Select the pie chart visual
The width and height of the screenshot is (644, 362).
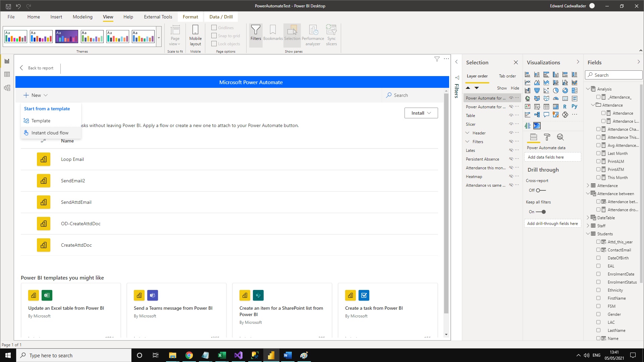(x=556, y=90)
